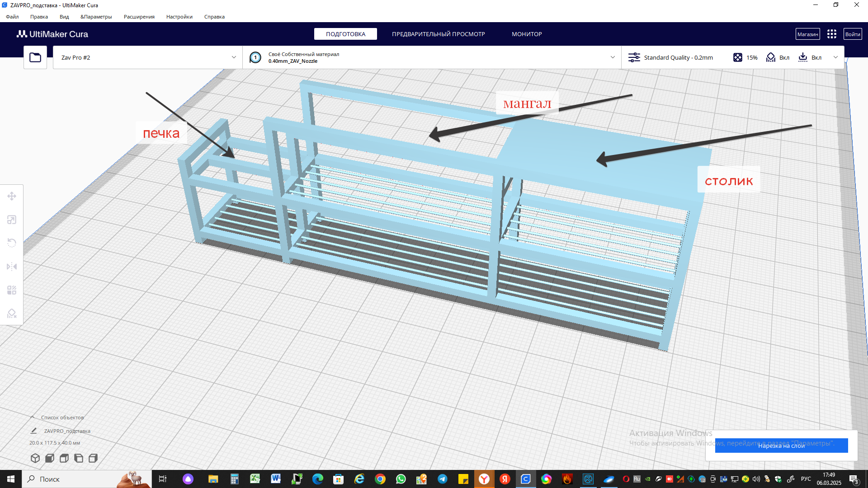The height and width of the screenshot is (488, 868).
Task: Expand the material and nozzle dropdown
Action: coord(613,57)
